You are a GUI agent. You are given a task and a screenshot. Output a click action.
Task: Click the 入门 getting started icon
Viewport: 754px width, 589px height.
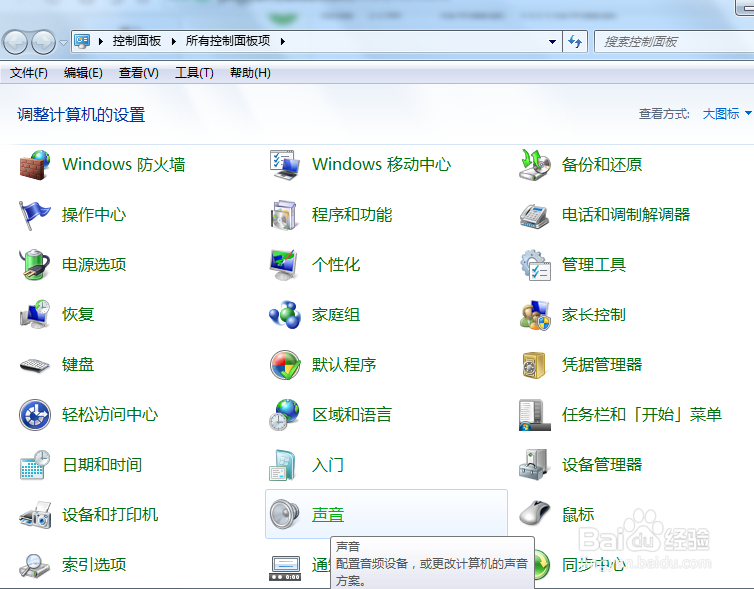point(283,464)
